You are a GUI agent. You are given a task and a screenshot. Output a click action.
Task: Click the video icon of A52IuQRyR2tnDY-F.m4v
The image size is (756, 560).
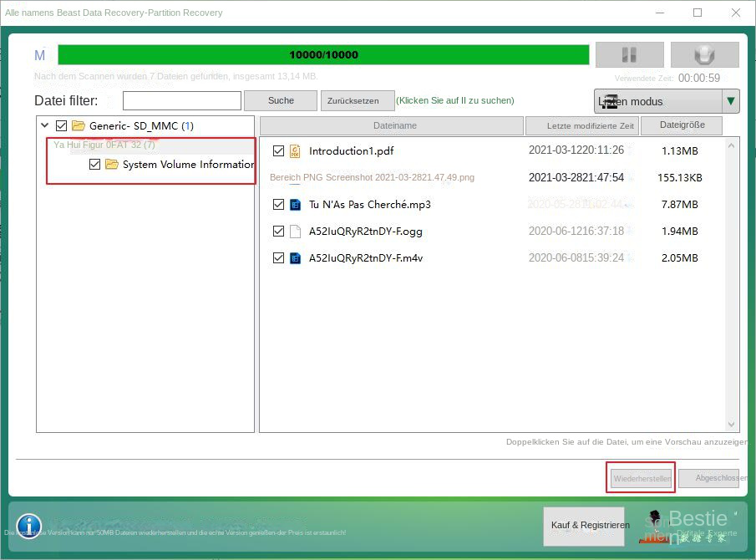(x=295, y=258)
